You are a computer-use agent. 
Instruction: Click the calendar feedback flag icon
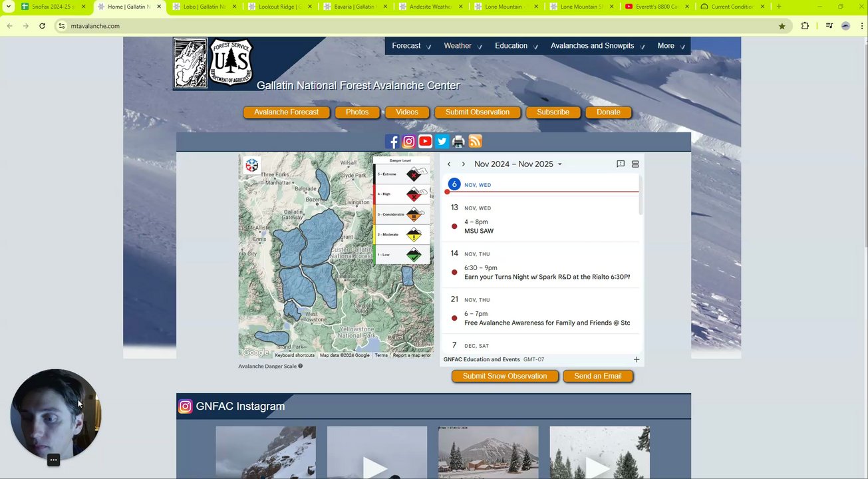coord(621,164)
